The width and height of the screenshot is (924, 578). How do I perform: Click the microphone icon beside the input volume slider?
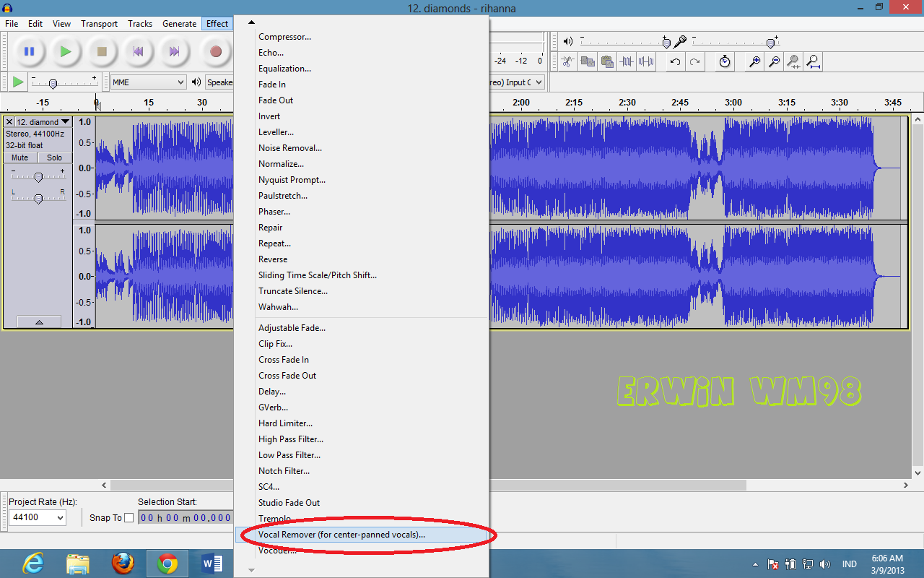click(680, 42)
